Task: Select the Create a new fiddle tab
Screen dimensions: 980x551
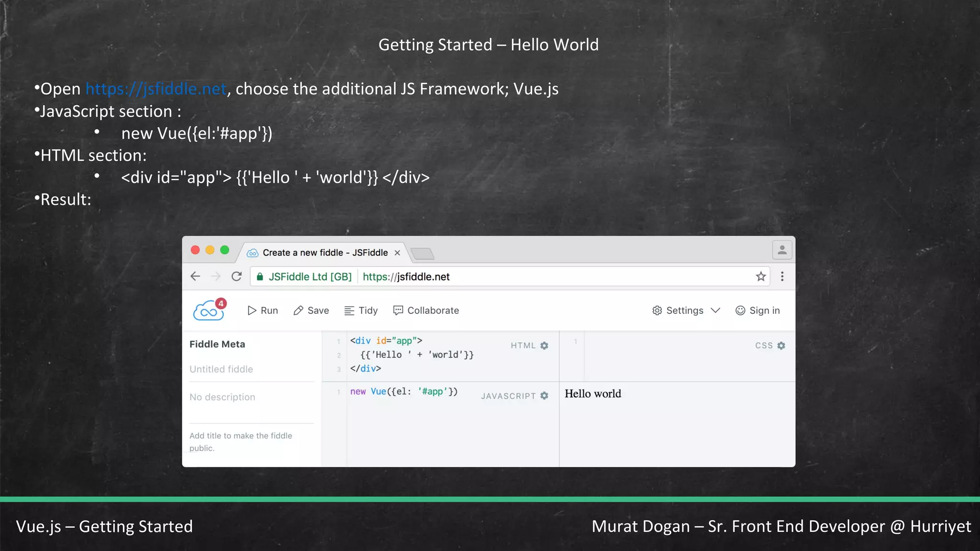Action: coord(324,253)
